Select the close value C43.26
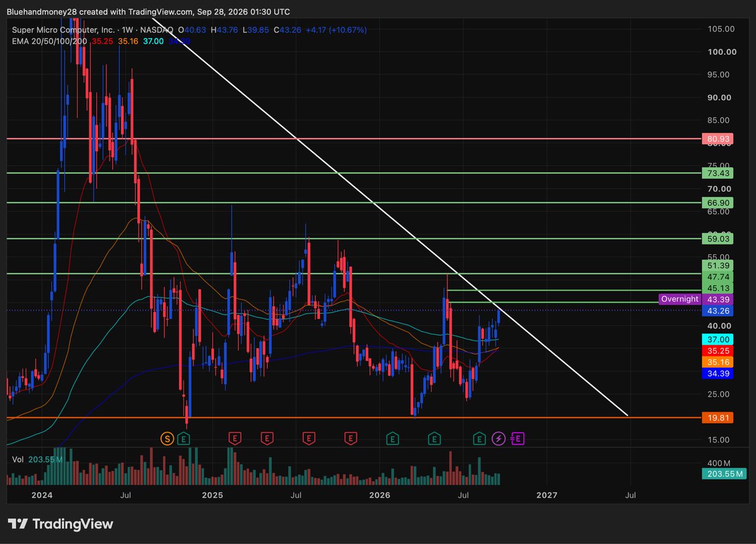Screen dimensions: 756x544 coord(287,30)
